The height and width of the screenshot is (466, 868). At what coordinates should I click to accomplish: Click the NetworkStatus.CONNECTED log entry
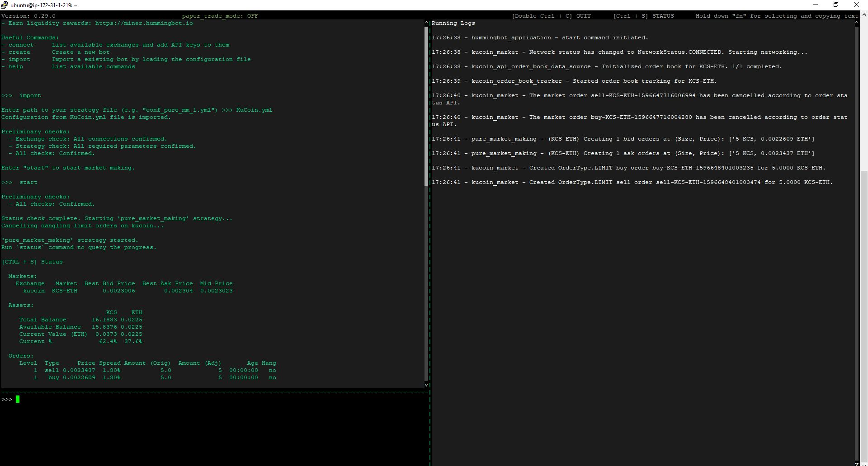pos(619,52)
